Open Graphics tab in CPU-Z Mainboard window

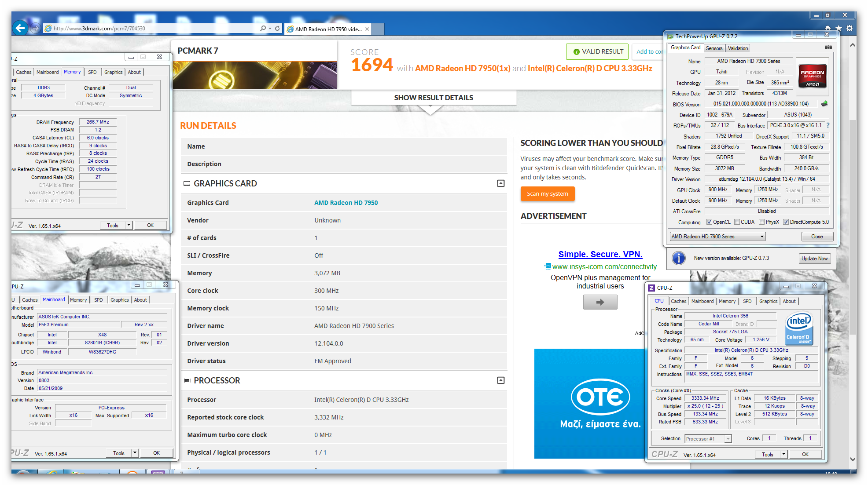[119, 300]
